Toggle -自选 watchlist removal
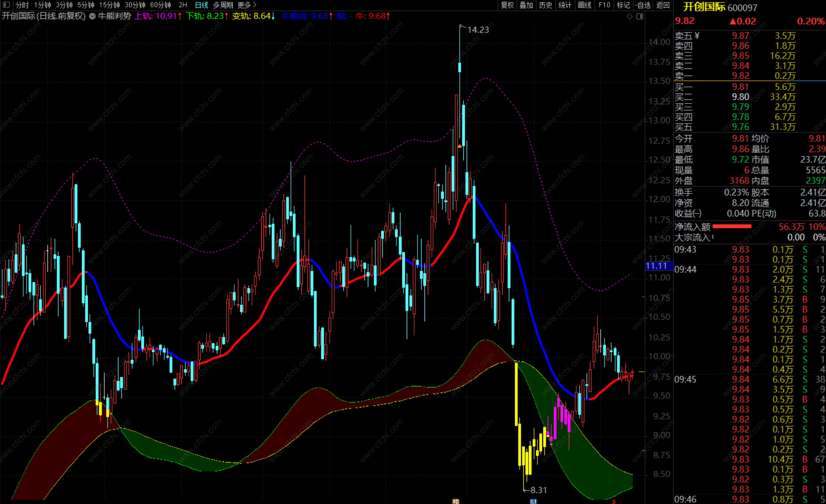The height and width of the screenshot is (504, 826). tap(643, 5)
